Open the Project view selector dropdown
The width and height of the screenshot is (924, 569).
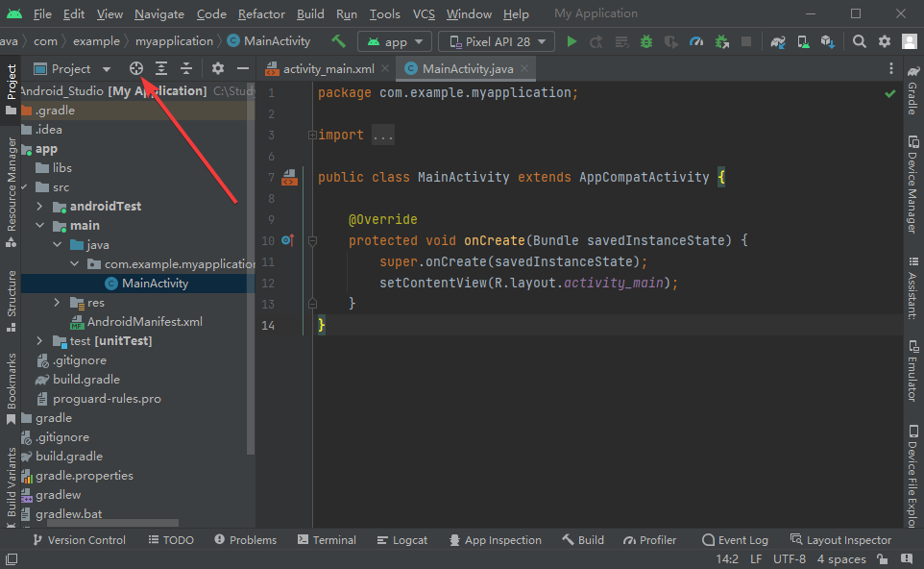coord(72,68)
